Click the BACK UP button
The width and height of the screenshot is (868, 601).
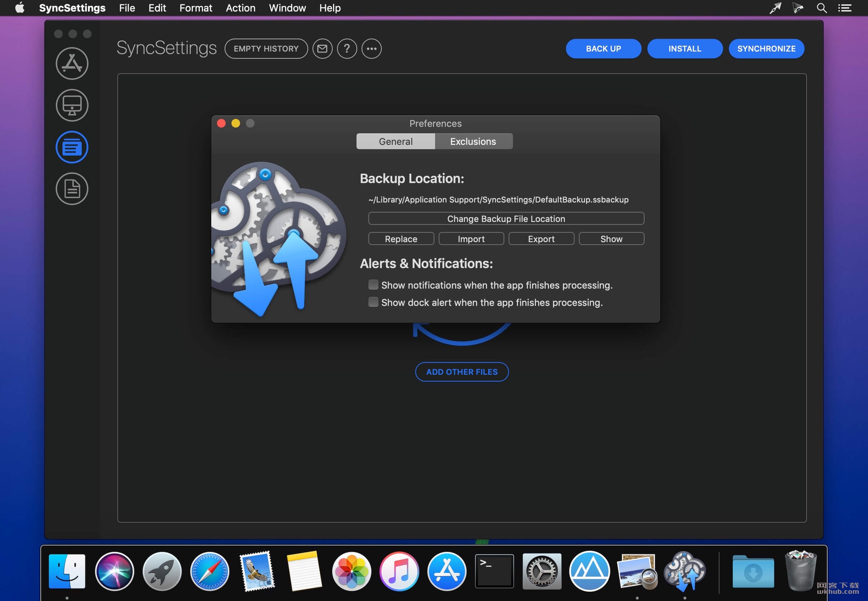pos(603,49)
